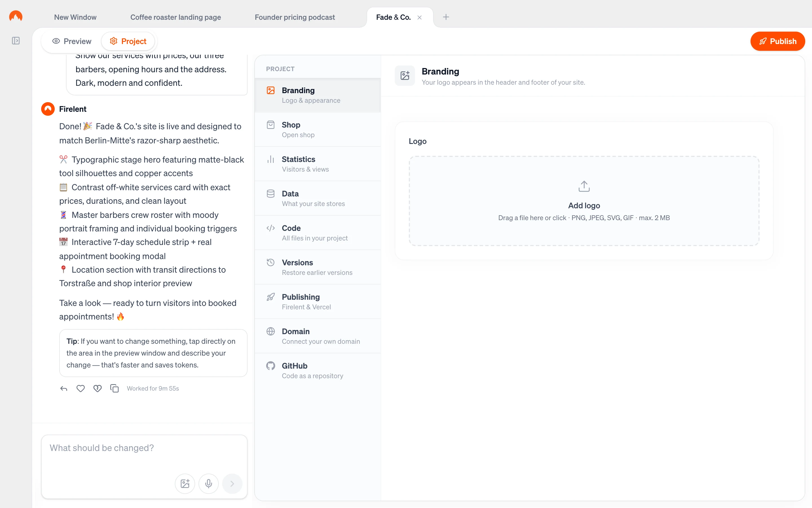
Task: Switch to Coffee roaster landing page tab
Action: coord(175,17)
